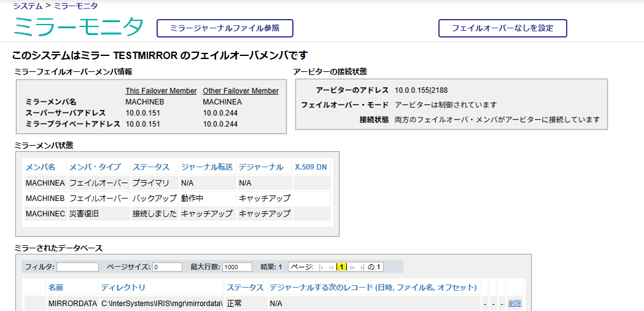Go to the first page using |« icon
Image resolution: width=644 pixels, height=311 pixels.
click(322, 267)
